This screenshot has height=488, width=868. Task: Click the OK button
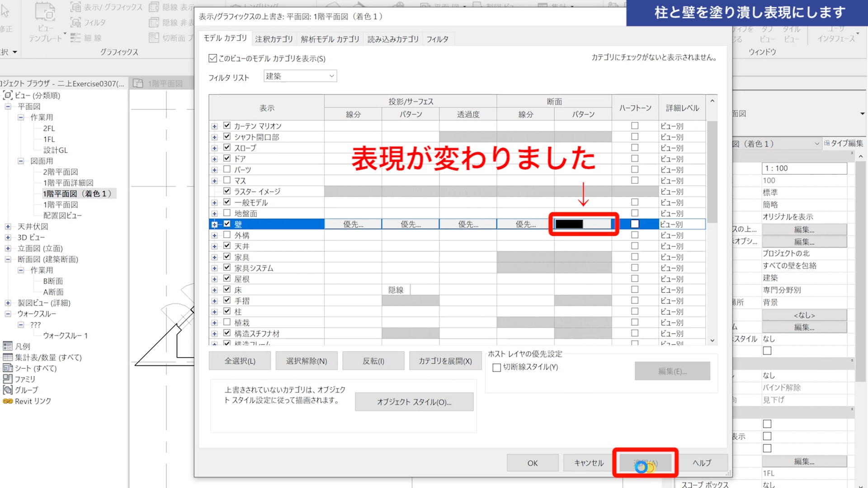tap(532, 463)
